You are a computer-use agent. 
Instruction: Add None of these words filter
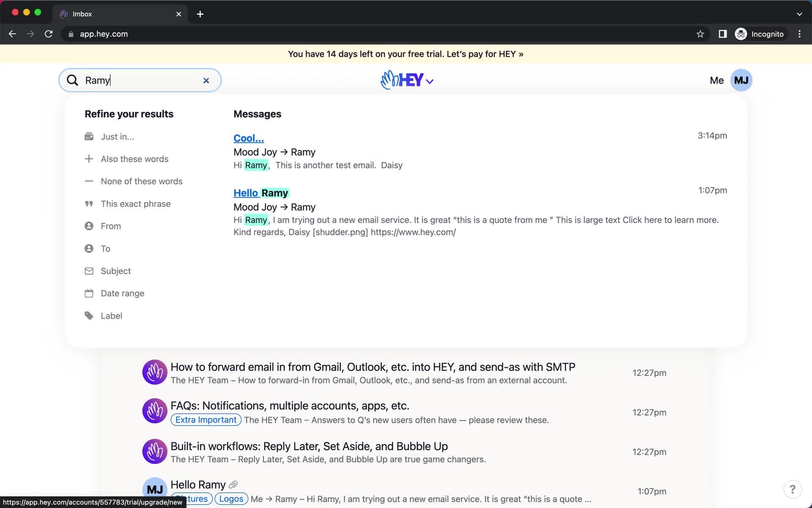point(142,181)
